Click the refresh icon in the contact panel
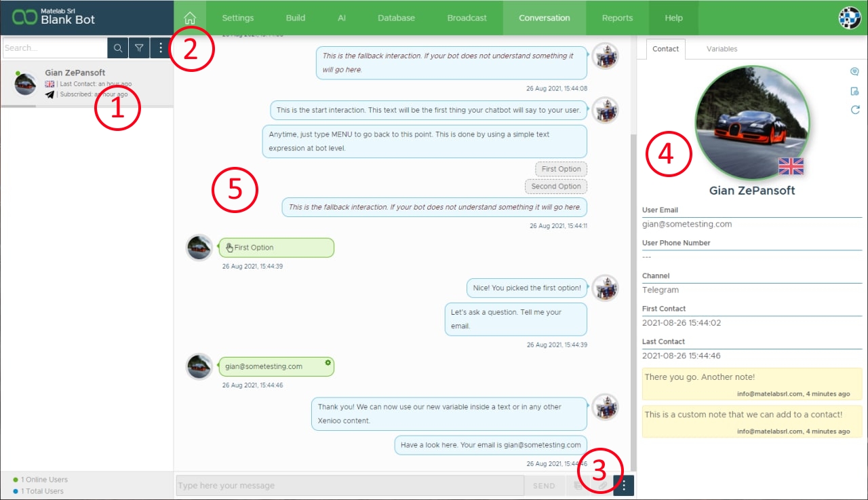 point(854,110)
